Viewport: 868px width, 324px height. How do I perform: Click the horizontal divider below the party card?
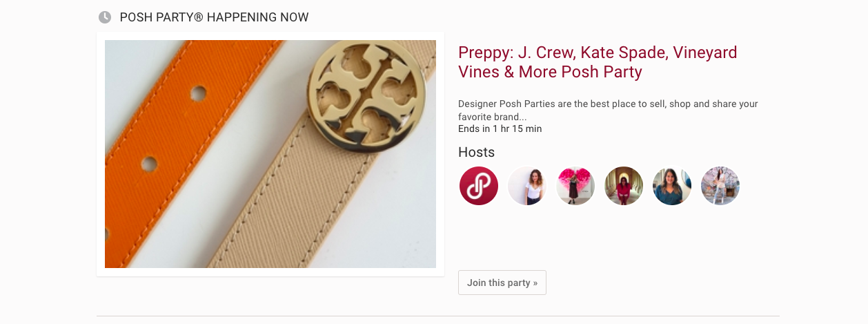click(437, 316)
